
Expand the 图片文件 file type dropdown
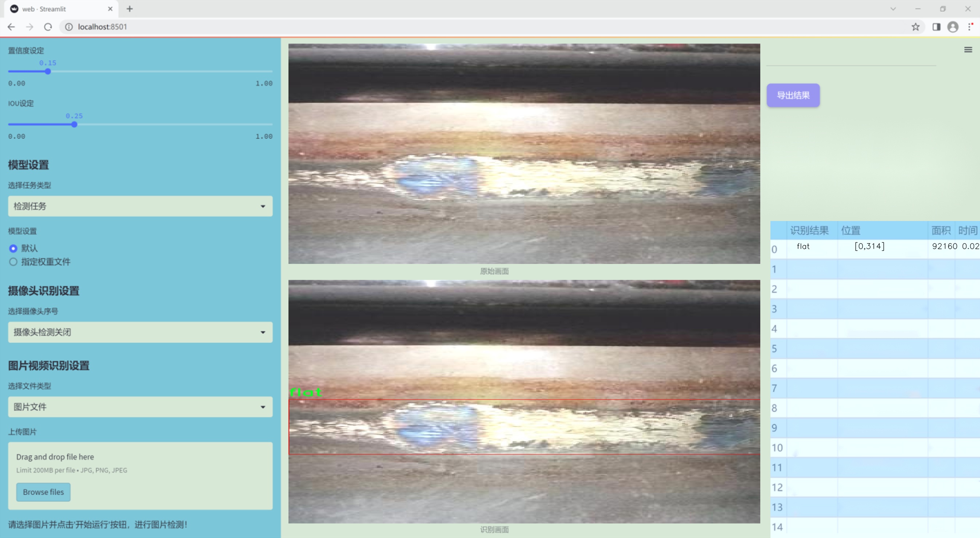140,407
